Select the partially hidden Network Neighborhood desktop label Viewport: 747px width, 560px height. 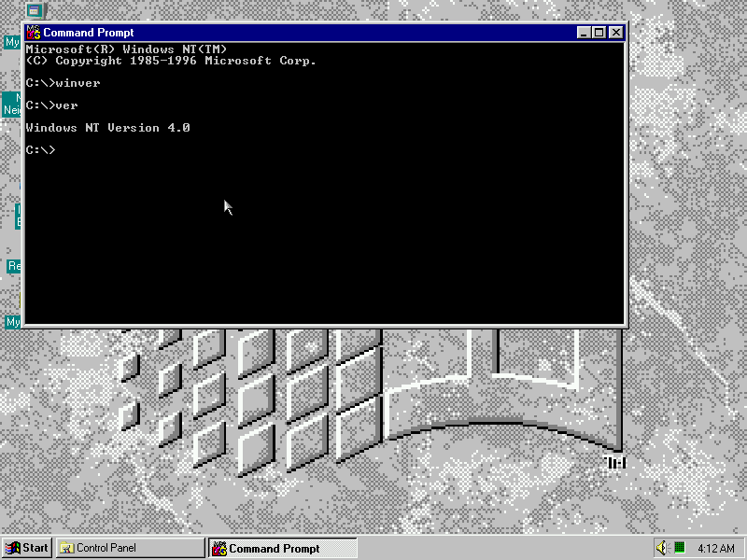point(12,104)
